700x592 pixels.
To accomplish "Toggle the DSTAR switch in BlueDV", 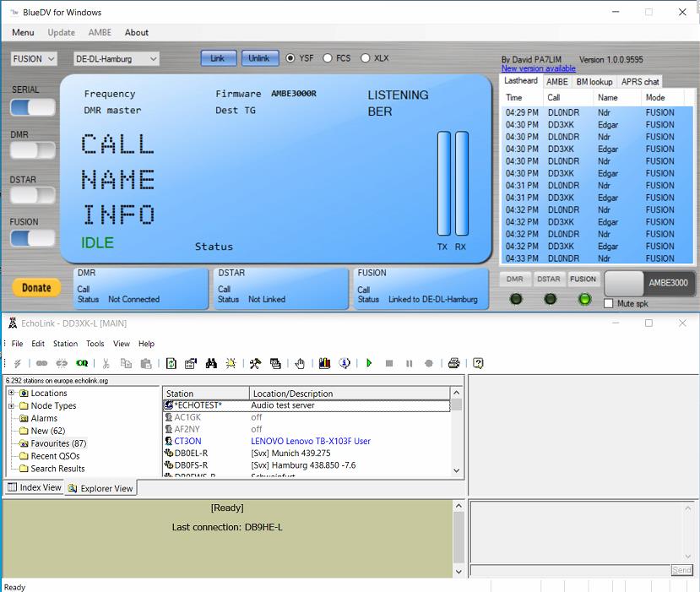I will click(33, 195).
